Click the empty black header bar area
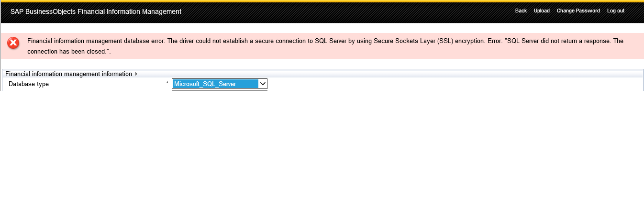 click(335, 12)
